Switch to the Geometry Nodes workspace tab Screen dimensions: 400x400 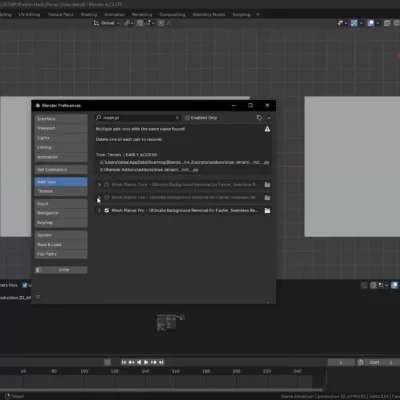click(209, 15)
